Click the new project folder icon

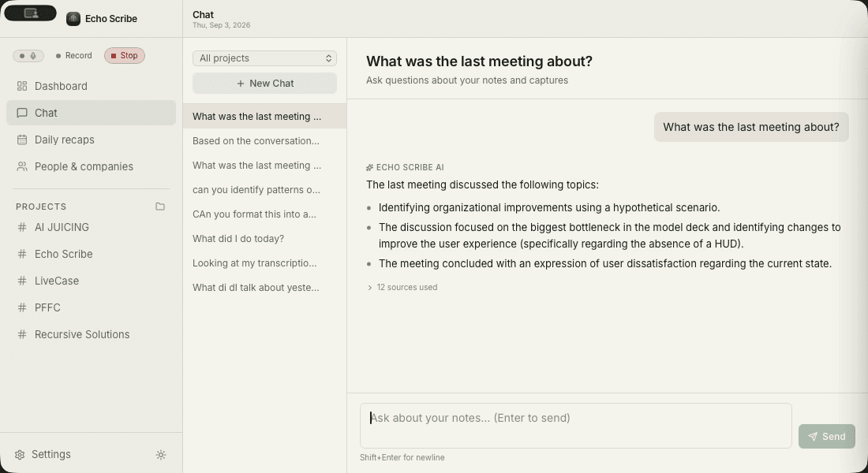[x=160, y=207]
